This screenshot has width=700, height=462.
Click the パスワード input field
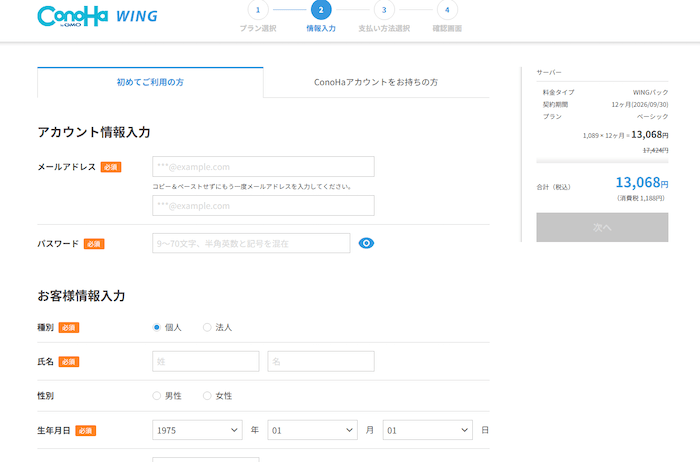(x=251, y=243)
